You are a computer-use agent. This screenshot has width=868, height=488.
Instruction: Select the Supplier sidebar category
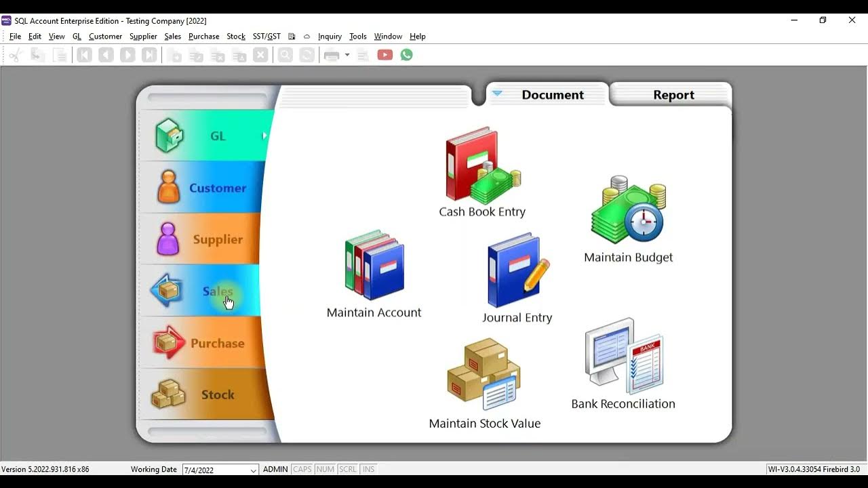point(201,239)
